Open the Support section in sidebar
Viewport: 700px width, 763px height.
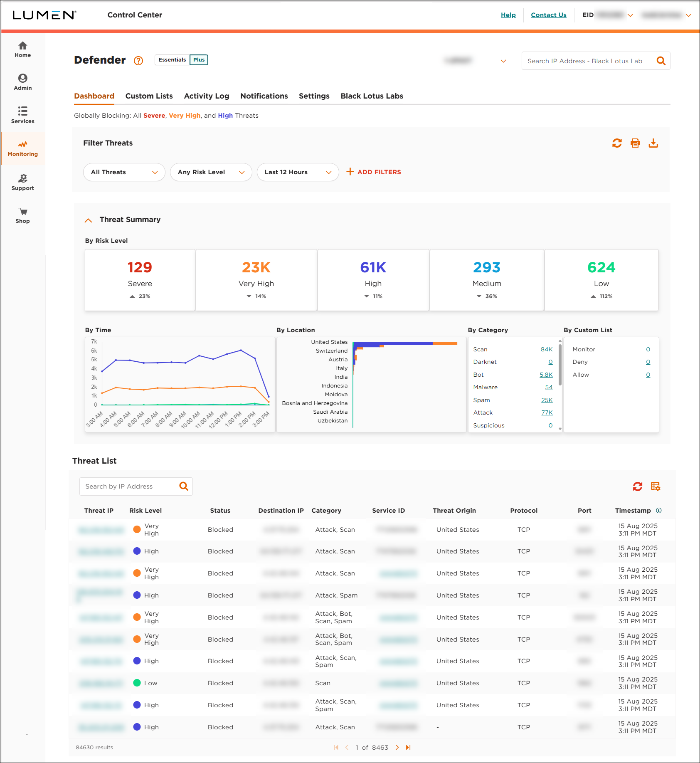[22, 182]
